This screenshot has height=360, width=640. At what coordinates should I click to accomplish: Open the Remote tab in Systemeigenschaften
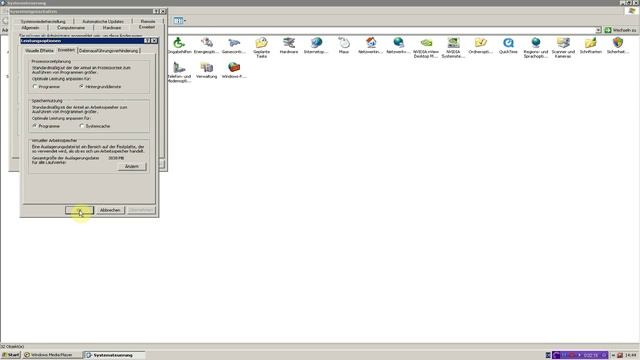pyautogui.click(x=148, y=21)
